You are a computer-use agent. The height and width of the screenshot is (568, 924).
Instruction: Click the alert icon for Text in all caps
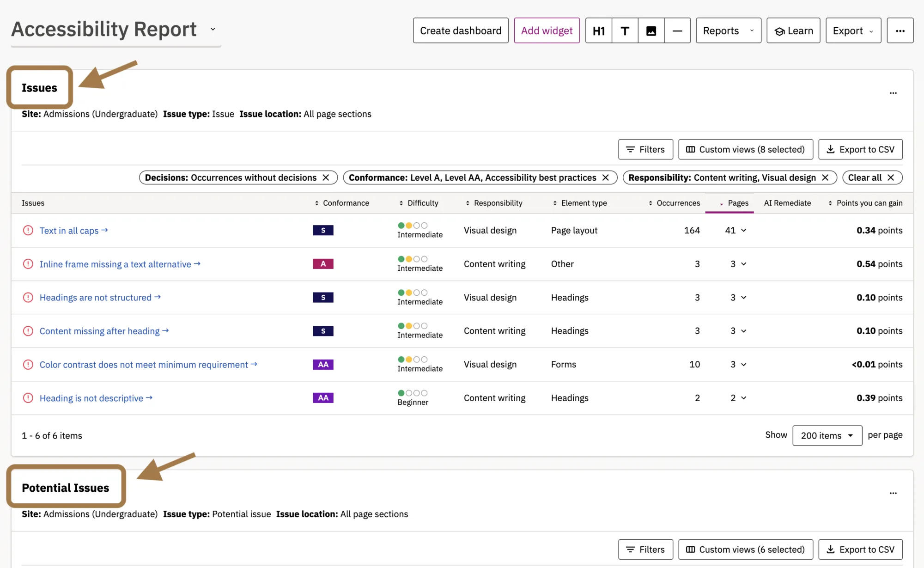tap(28, 230)
